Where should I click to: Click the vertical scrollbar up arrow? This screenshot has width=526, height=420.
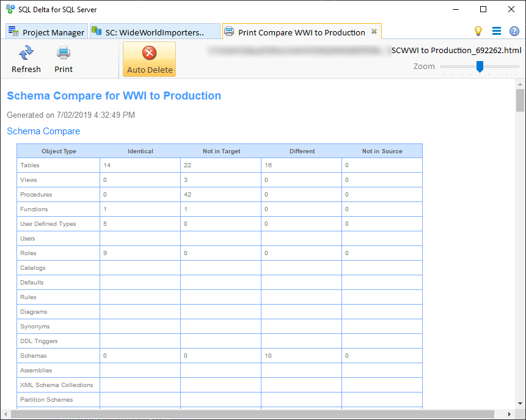coord(520,84)
